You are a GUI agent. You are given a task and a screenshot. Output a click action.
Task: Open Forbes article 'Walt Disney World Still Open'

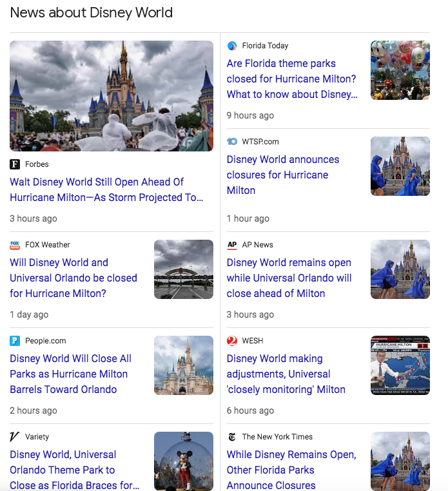106,189
